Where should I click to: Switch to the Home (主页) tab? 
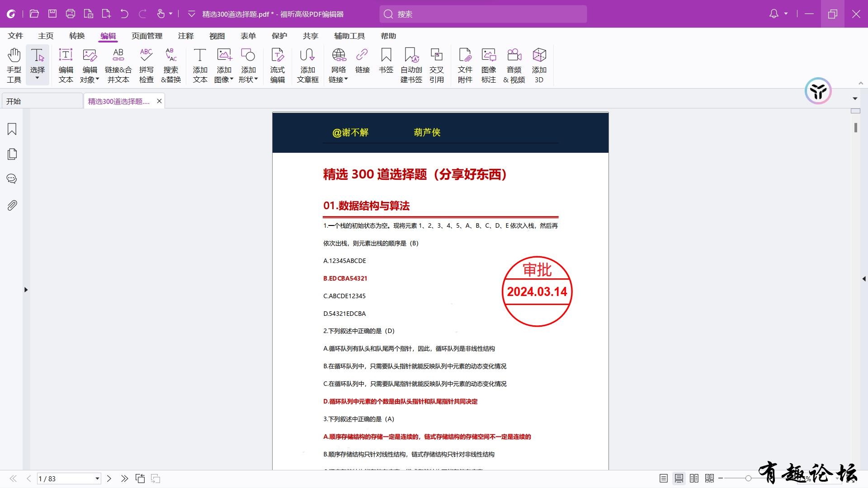(46, 36)
